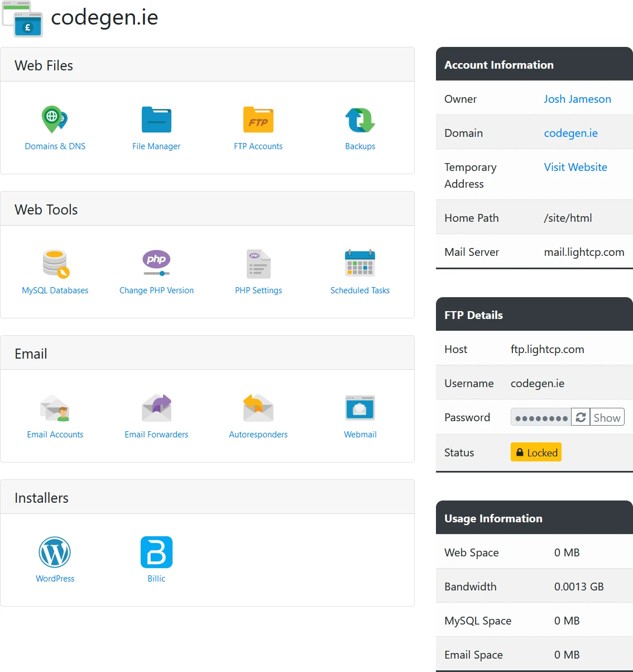Open the Backups icon
633x672 pixels.
click(360, 120)
